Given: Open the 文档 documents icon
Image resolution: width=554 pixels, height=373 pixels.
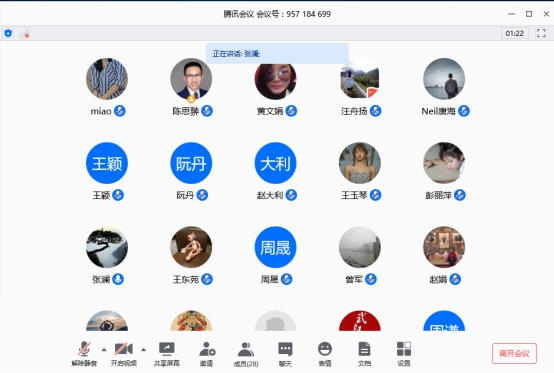Looking at the screenshot, I should (x=364, y=349).
